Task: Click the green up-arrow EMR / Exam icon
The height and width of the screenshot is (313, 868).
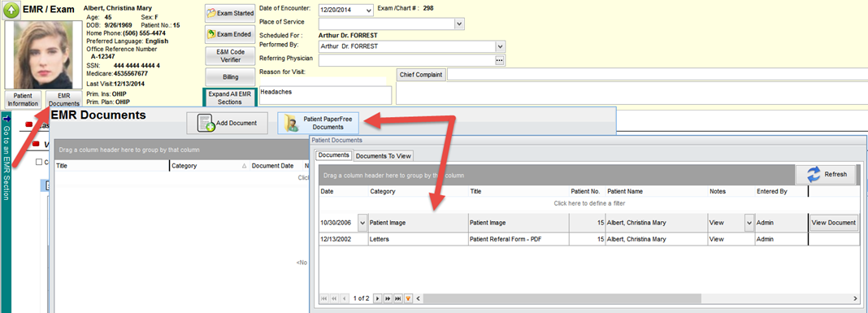Action: point(12,10)
